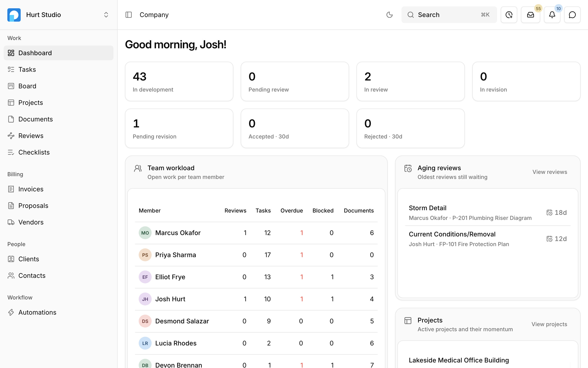Open the Storm Detail aging review
Image resolution: width=588 pixels, height=368 pixels.
pos(488,213)
